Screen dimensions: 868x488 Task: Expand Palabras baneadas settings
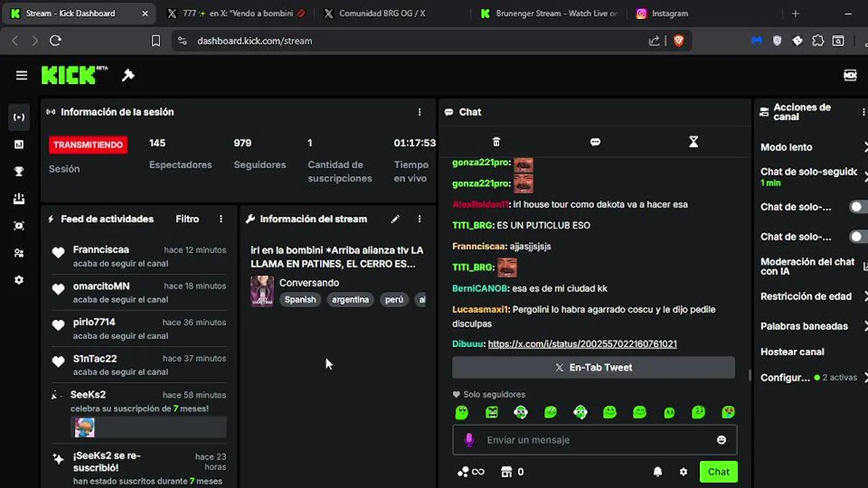866,326
